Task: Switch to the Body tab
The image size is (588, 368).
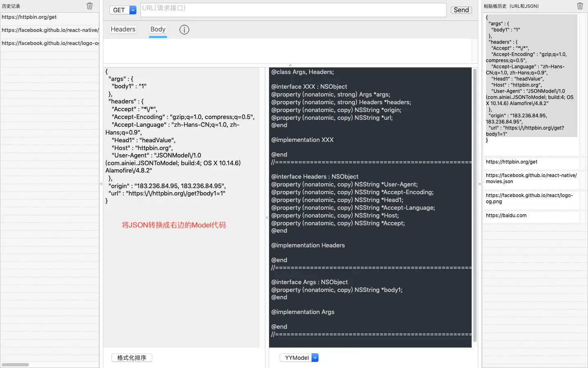Action: (158, 29)
